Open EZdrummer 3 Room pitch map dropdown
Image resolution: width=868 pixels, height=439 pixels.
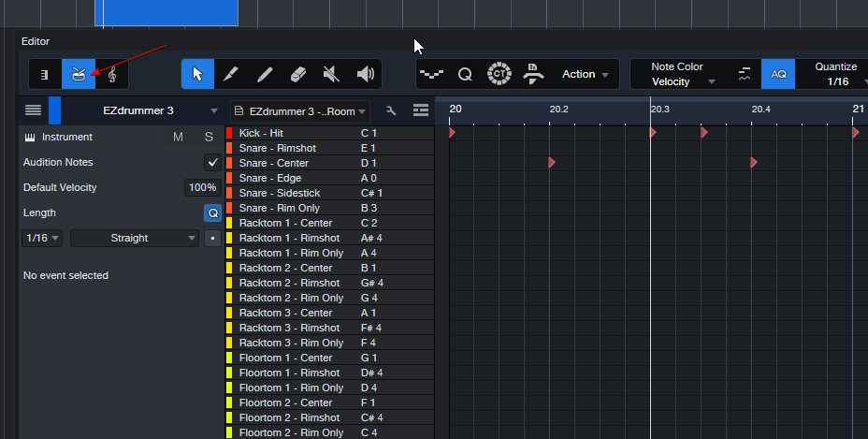click(300, 110)
